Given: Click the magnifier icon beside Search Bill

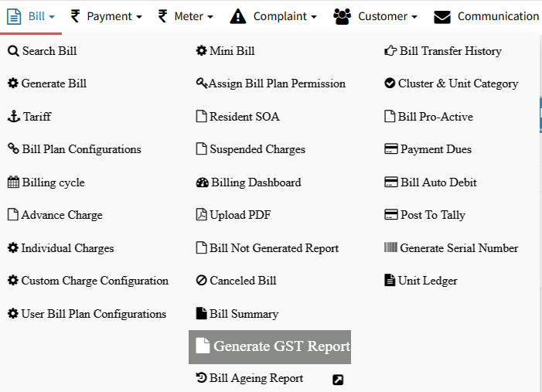Looking at the screenshot, I should [x=13, y=51].
